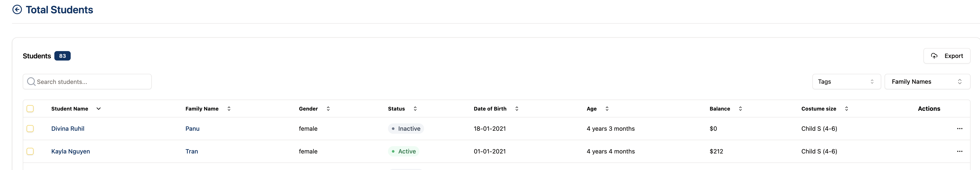This screenshot has width=980, height=170.
Task: Open the Family Names filter dropdown
Action: [927, 82]
